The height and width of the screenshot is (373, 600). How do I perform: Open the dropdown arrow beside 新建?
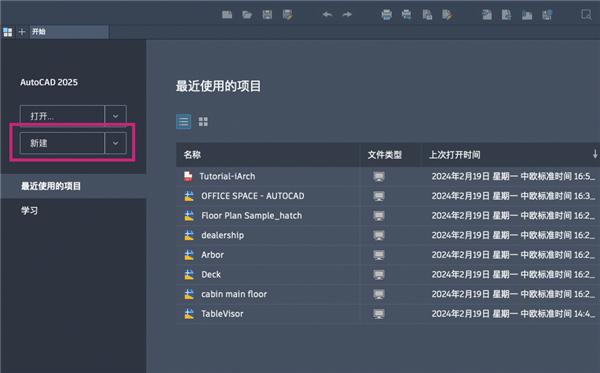115,143
